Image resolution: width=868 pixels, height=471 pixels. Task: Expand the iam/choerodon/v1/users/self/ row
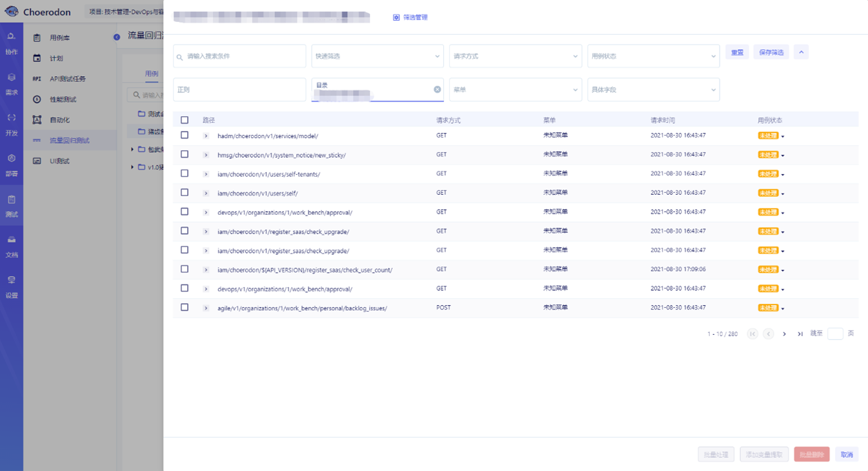tap(206, 193)
